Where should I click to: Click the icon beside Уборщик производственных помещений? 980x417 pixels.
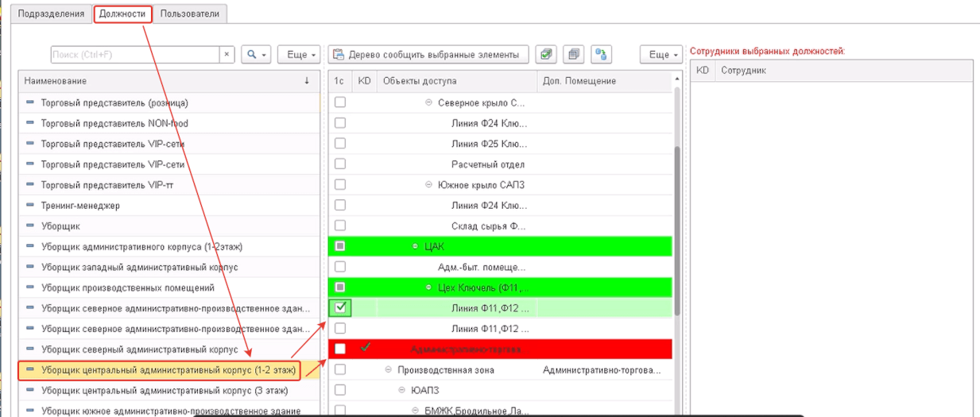(x=31, y=288)
